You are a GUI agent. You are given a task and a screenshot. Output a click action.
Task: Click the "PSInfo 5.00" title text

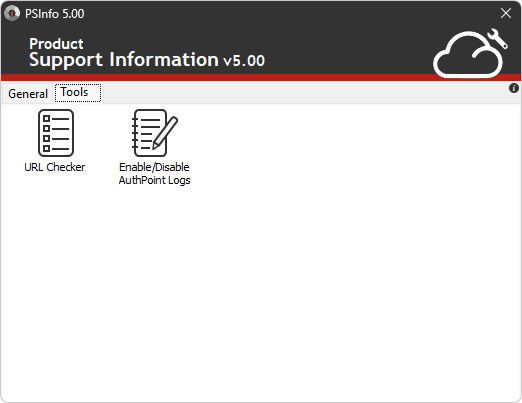[x=55, y=14]
